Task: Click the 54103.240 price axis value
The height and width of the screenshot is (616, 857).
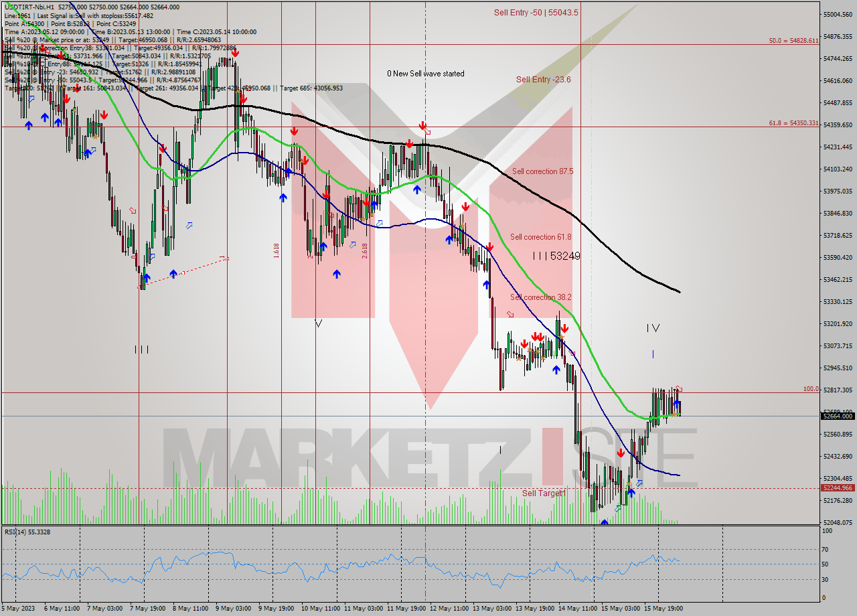Action: [x=837, y=169]
